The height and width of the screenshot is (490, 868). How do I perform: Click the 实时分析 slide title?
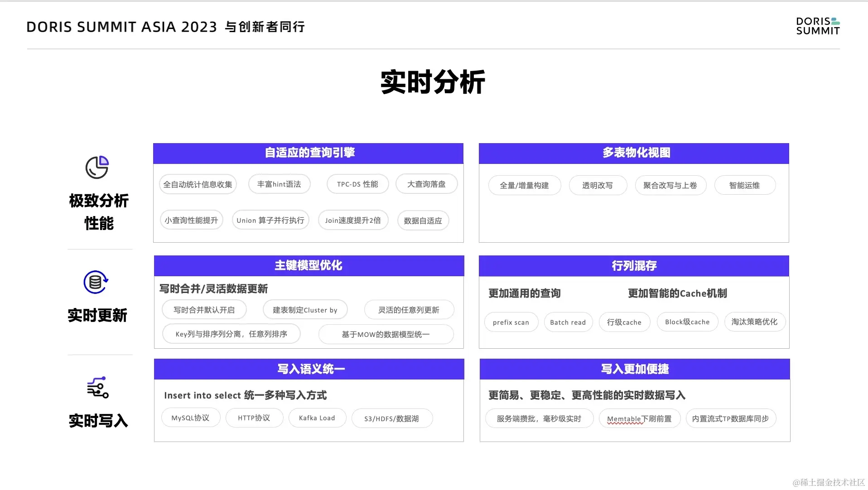[x=433, y=82]
